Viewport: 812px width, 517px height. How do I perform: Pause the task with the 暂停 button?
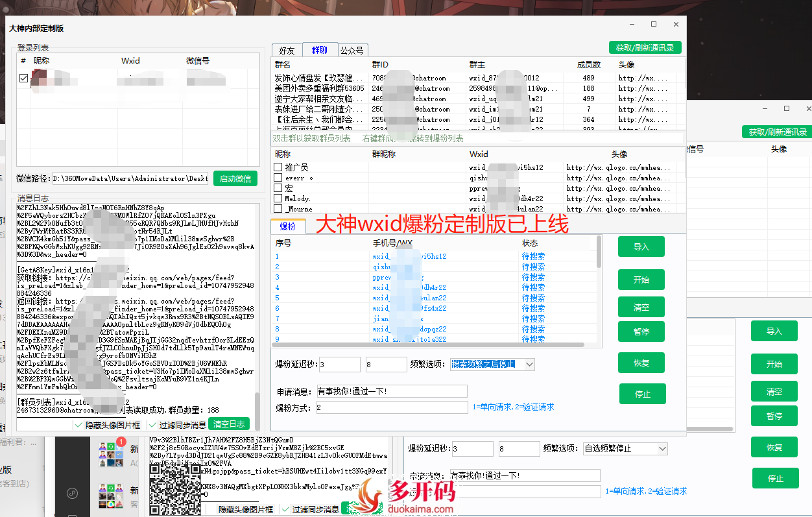(641, 331)
